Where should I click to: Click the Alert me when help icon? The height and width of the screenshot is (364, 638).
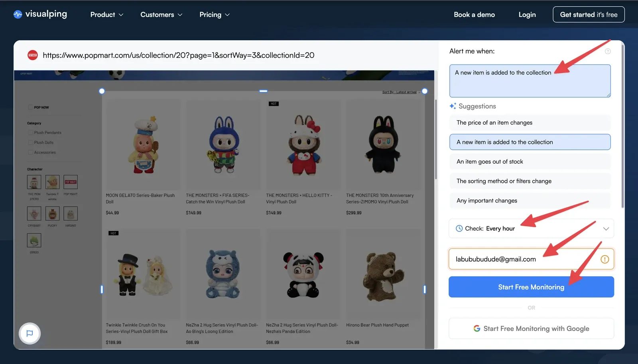tap(608, 51)
